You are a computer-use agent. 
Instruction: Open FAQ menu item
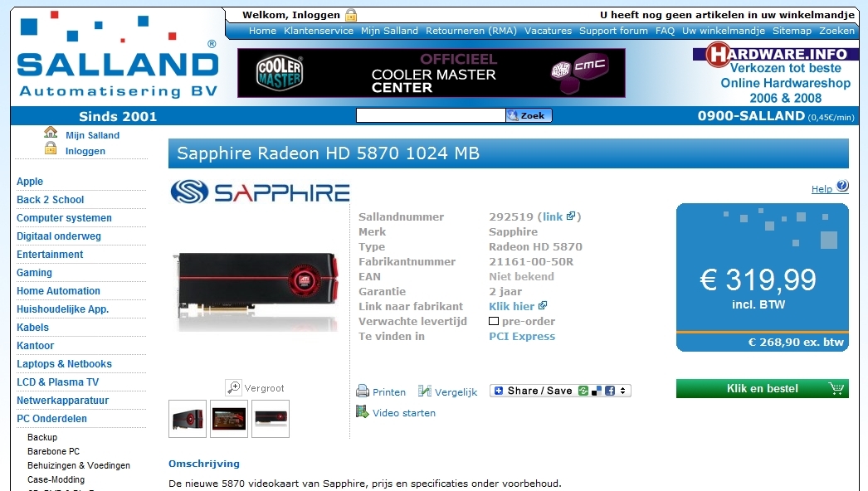(x=665, y=31)
